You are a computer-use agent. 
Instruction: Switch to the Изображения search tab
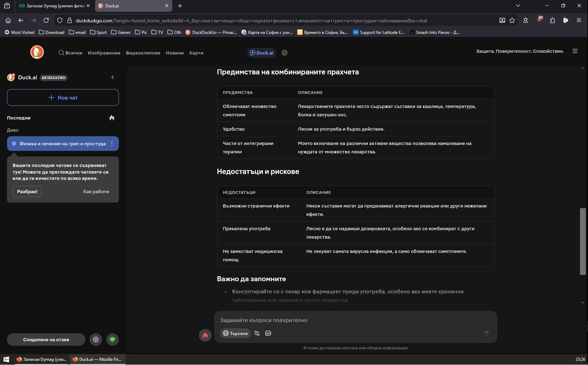(x=104, y=53)
